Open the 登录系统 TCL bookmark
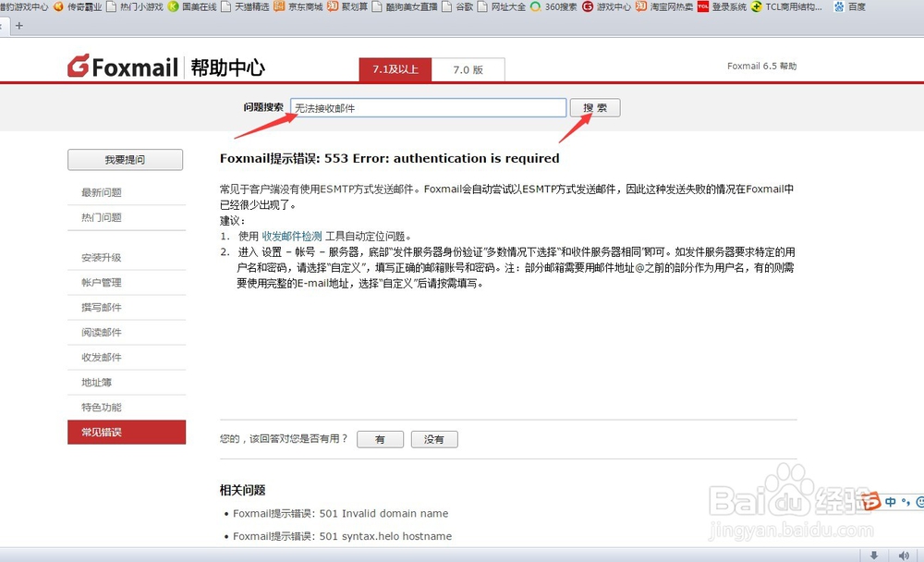This screenshot has width=924, height=562. 722,7
